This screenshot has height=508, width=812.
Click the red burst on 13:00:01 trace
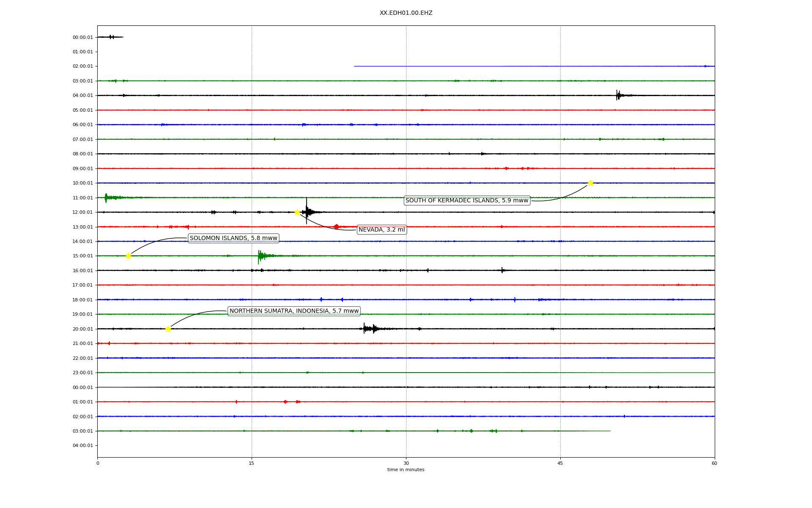click(336, 227)
